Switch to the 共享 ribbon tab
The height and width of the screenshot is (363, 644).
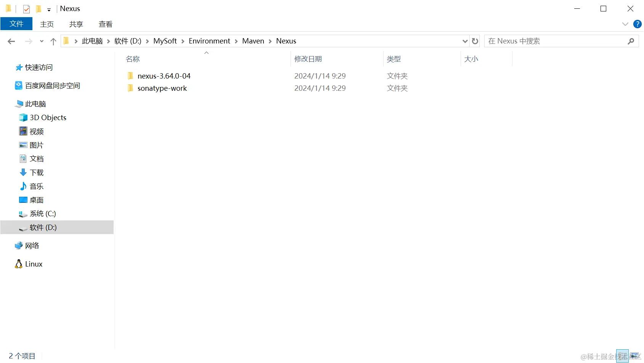(76, 24)
